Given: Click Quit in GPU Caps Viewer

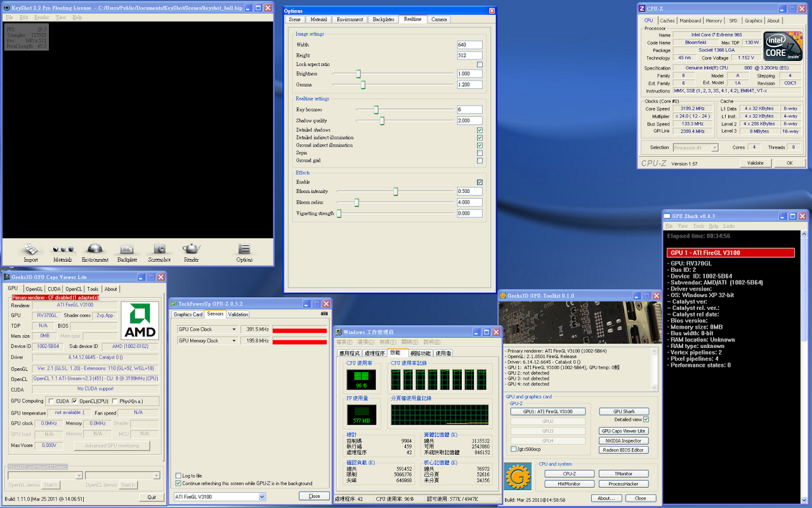Looking at the screenshot, I should pyautogui.click(x=151, y=497).
